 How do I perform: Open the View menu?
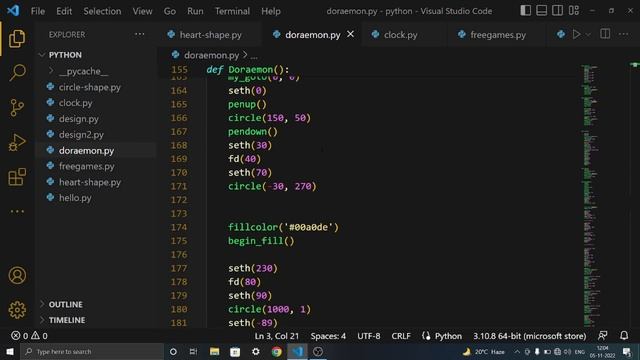coord(142,11)
